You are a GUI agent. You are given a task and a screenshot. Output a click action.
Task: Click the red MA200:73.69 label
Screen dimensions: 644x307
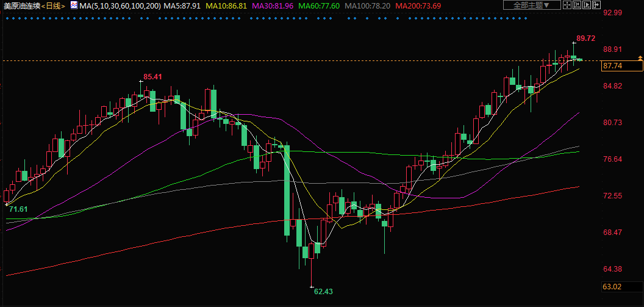[x=418, y=5]
